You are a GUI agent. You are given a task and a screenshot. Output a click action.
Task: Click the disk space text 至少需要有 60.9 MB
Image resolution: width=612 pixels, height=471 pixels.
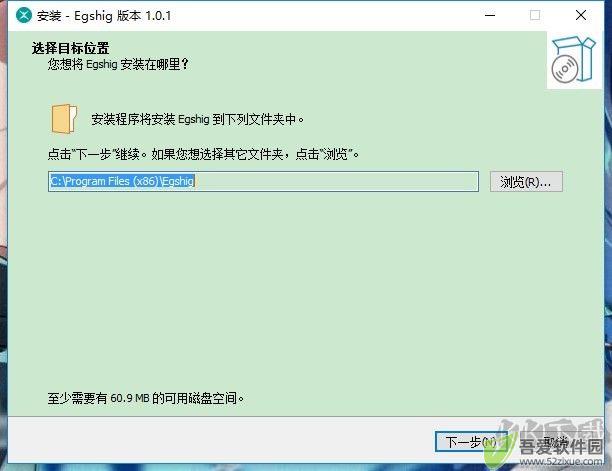pyautogui.click(x=146, y=398)
